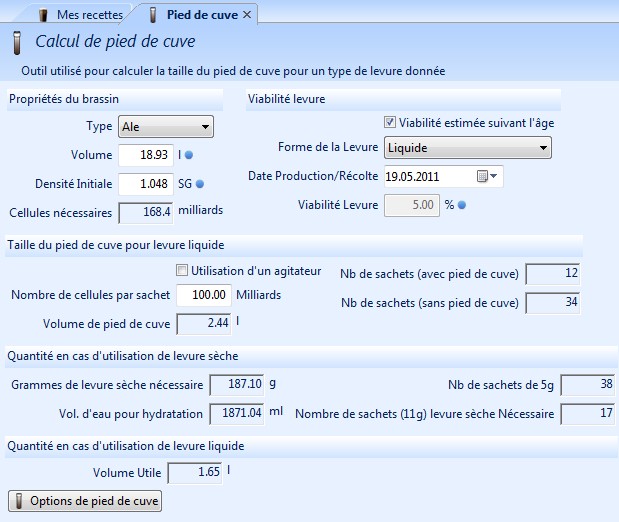Viewport: 619px width, 522px height.
Task: Click the Options de pied de cuve button
Action: (x=85, y=500)
